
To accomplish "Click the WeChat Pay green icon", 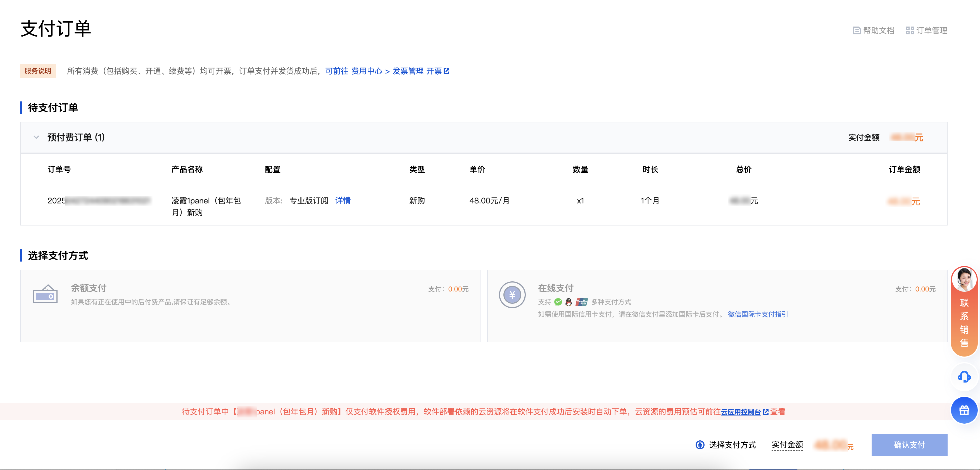I will (558, 302).
